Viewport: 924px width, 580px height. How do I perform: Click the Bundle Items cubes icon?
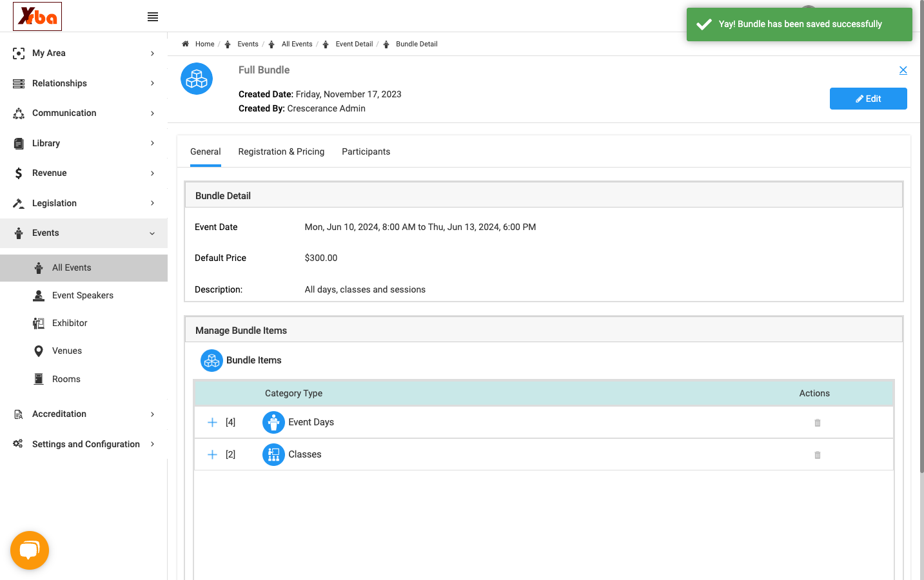(211, 361)
